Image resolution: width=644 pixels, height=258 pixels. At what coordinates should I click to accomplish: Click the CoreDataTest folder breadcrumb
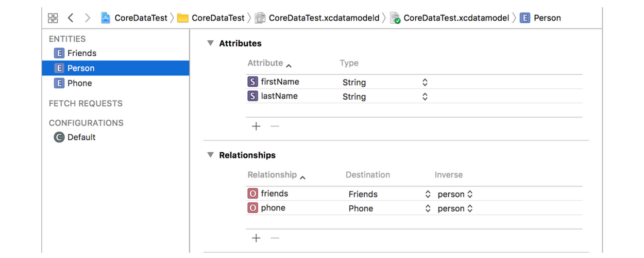tap(211, 18)
